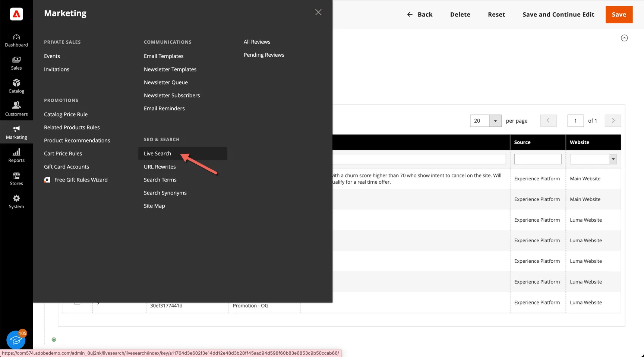This screenshot has height=357, width=644.
Task: Open Gift Card Accounts menu item
Action: click(x=66, y=167)
